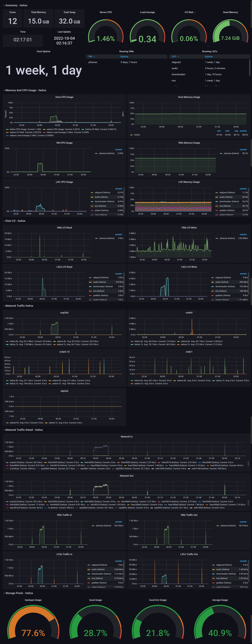Viewport: 252px width, 644px height.
Task: Sort VM CPU Usage legend by current
Action: tap(118, 149)
